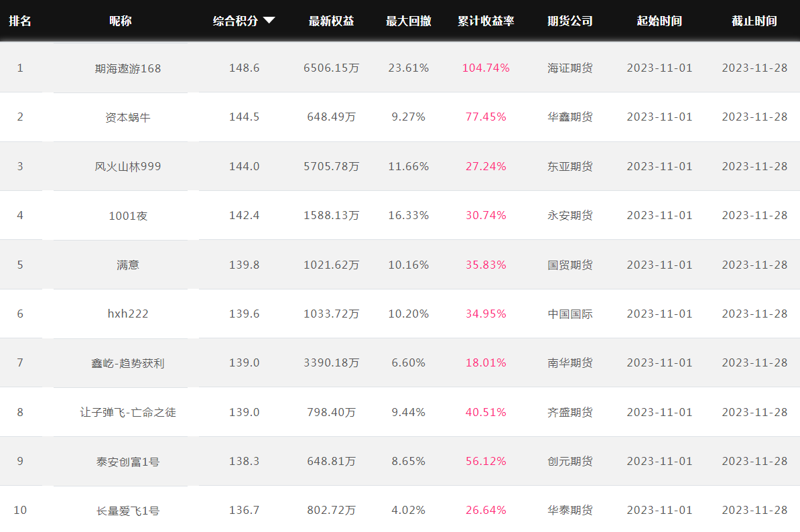800x532 pixels.
Task: Open trader hxh222
Action: [128, 314]
